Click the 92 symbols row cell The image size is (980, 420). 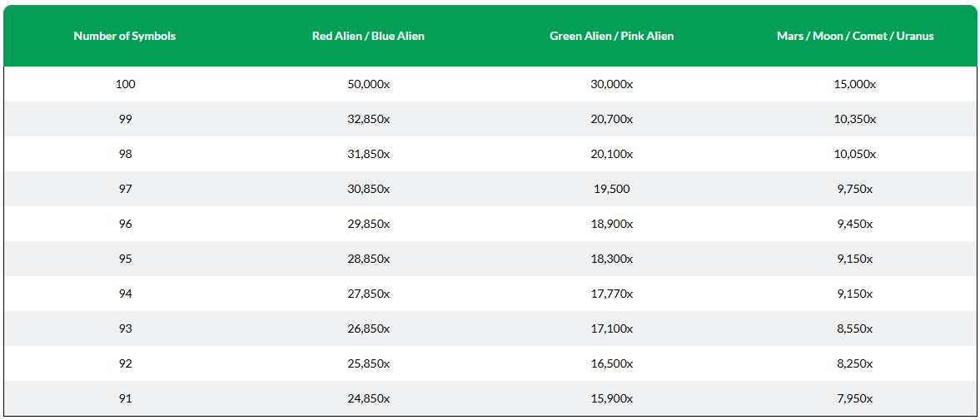pos(125,363)
